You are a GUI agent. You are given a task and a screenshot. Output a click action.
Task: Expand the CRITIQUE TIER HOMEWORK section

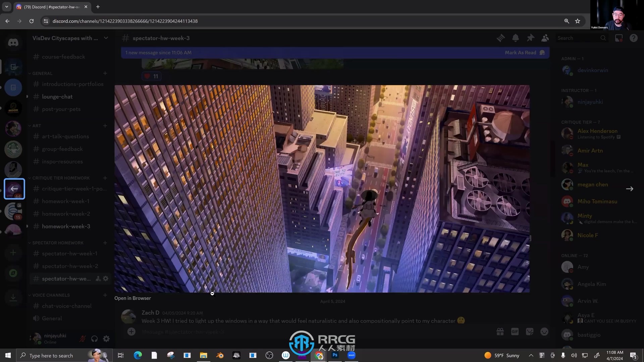[61, 178]
